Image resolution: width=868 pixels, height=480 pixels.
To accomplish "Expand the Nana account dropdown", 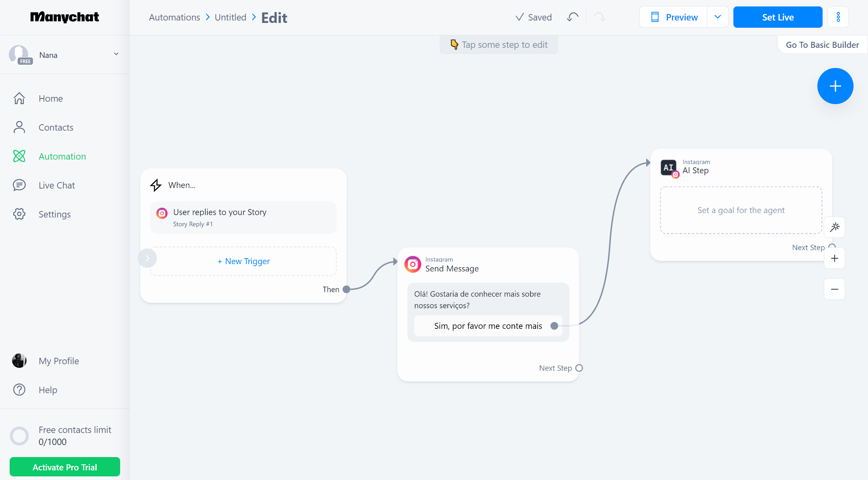I will click(x=116, y=54).
